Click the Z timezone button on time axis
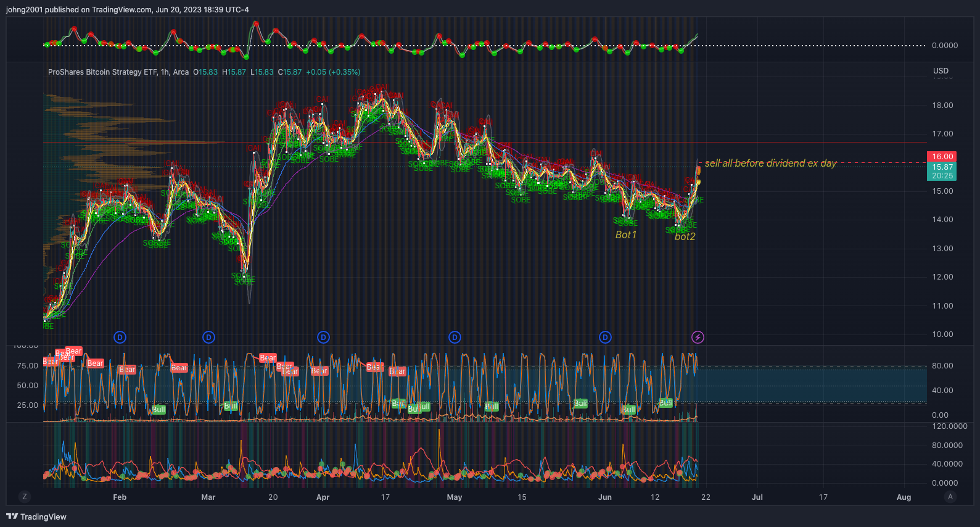This screenshot has height=527, width=980. 25,497
